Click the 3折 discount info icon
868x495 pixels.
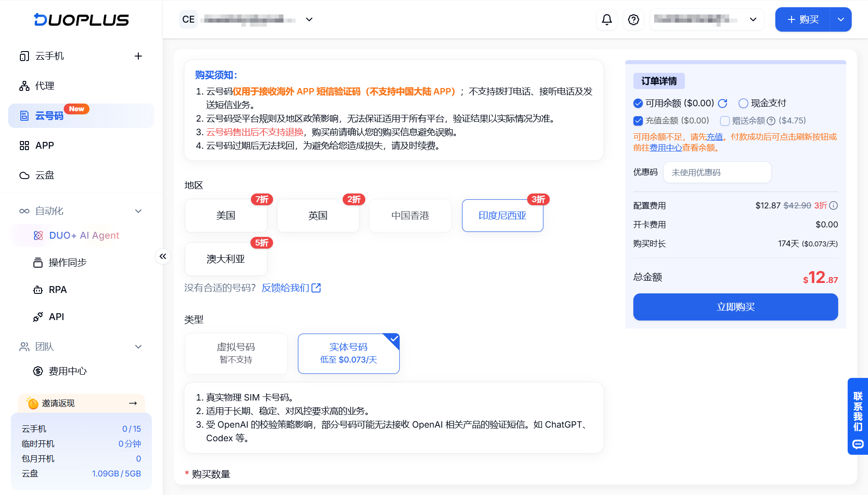point(834,205)
